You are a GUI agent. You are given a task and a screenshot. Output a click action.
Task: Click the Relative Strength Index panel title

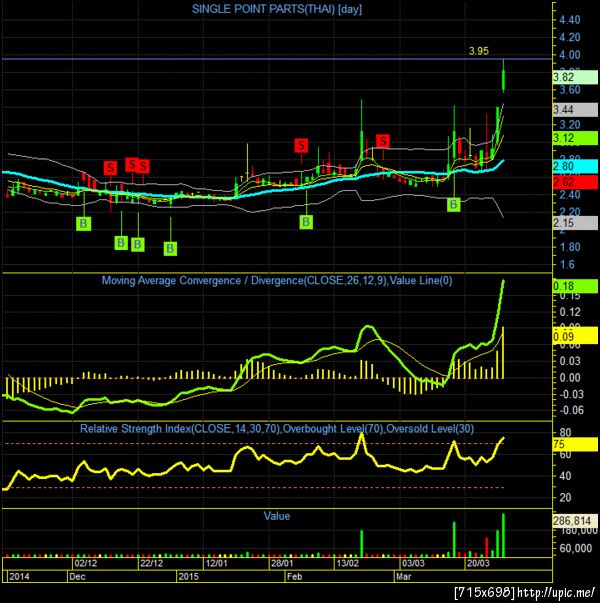pyautogui.click(x=277, y=428)
